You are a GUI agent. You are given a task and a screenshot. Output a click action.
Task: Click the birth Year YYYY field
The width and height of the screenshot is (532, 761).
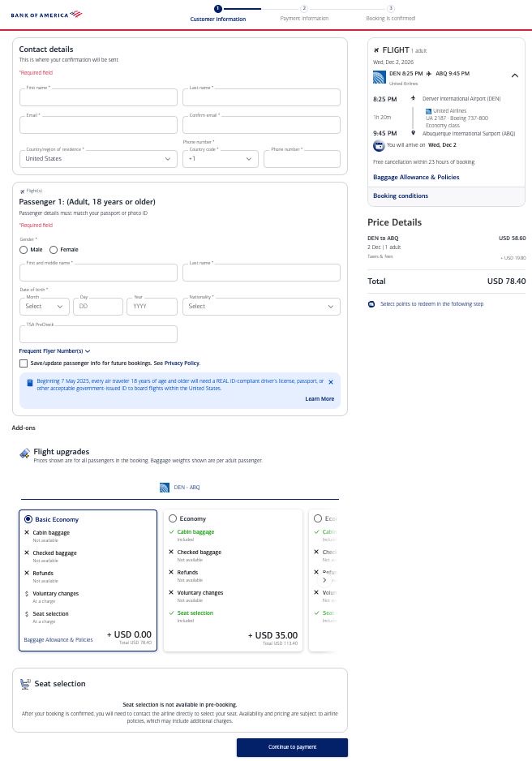[152, 306]
